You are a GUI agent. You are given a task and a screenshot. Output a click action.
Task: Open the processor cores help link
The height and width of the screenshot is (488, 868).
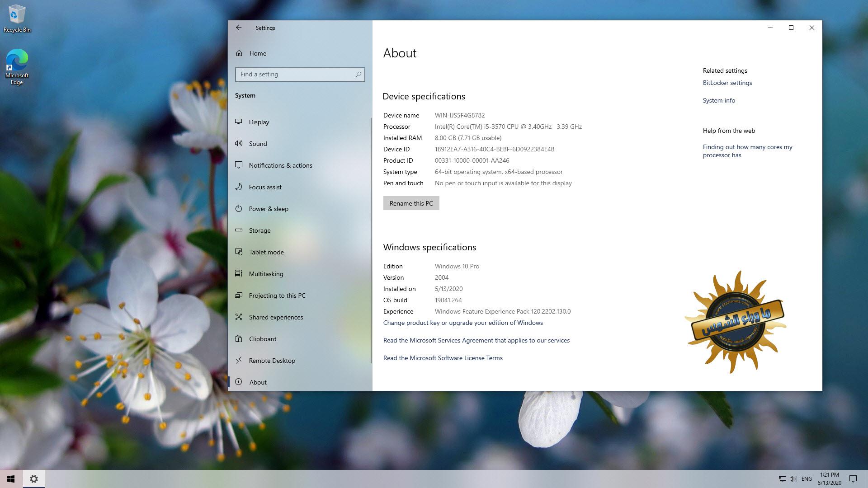747,151
